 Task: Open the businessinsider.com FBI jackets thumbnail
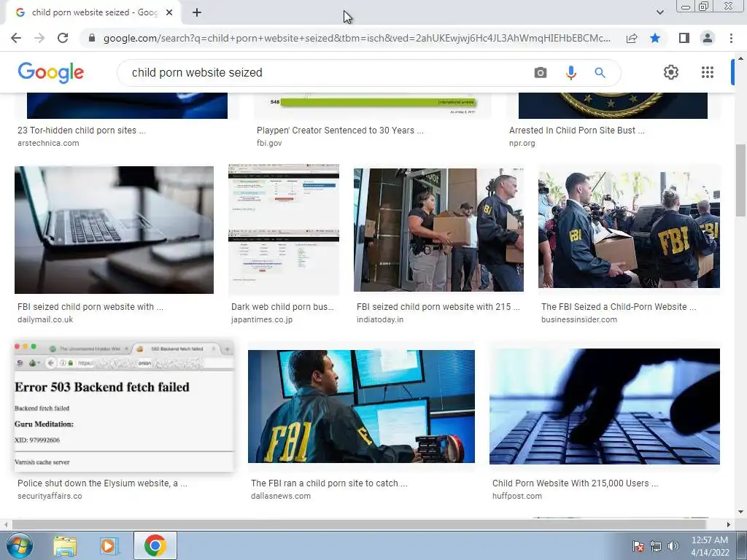[x=629, y=230]
